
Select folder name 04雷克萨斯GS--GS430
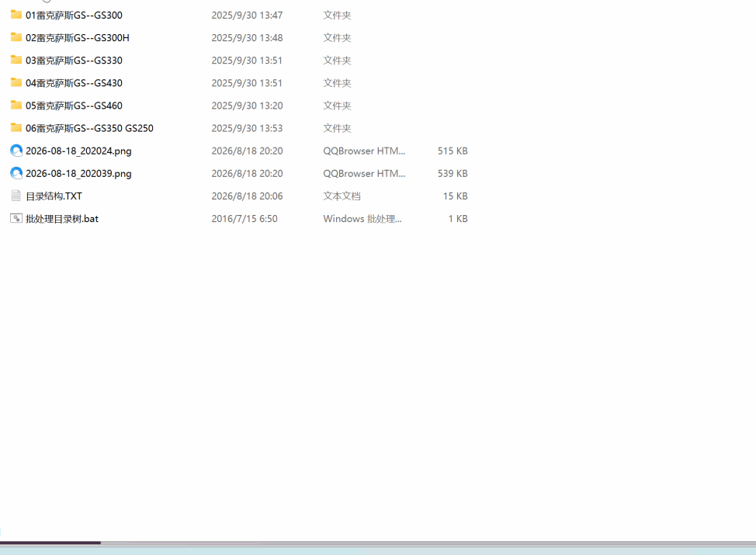(x=74, y=83)
